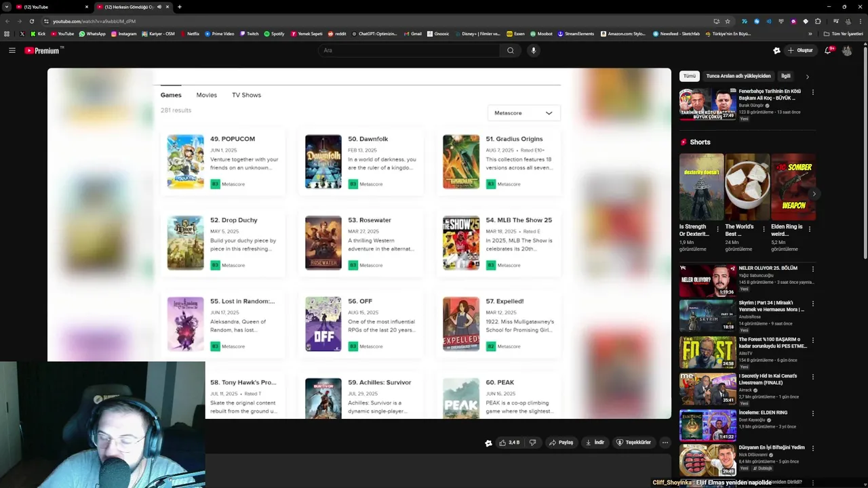Click the Ara search input field

coord(409,50)
